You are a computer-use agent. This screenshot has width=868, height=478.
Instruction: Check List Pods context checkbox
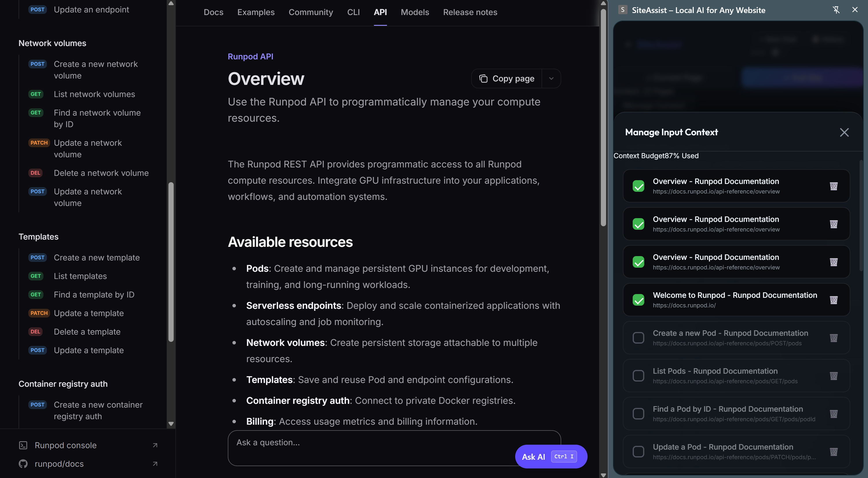tap(638, 376)
